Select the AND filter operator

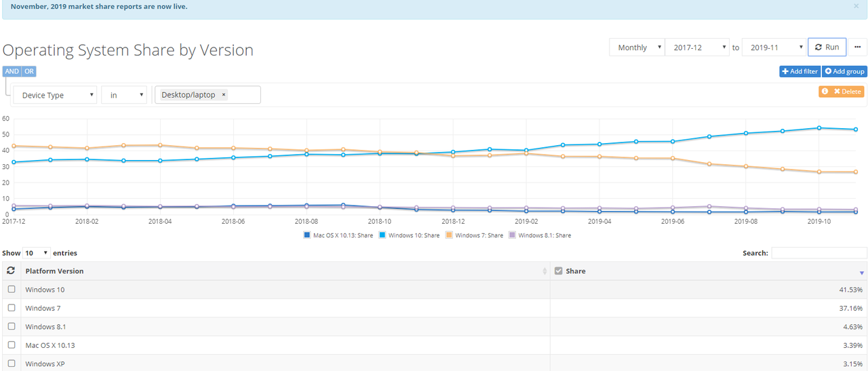coord(12,71)
